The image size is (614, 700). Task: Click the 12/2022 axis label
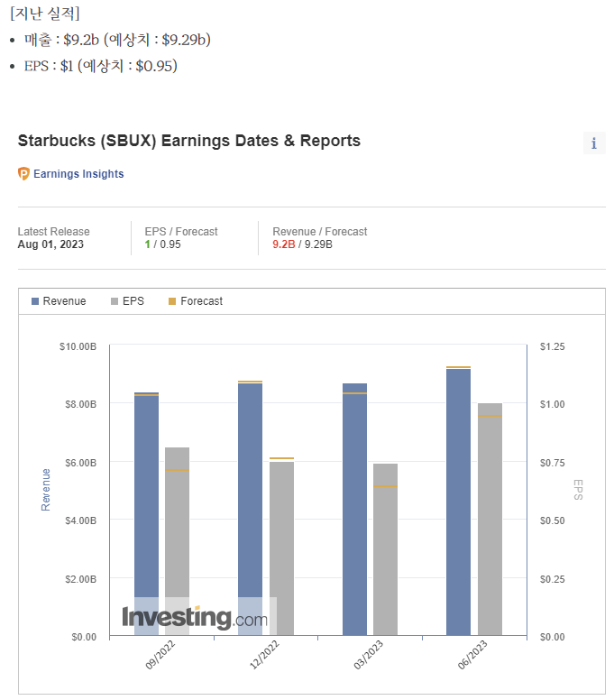[264, 655]
